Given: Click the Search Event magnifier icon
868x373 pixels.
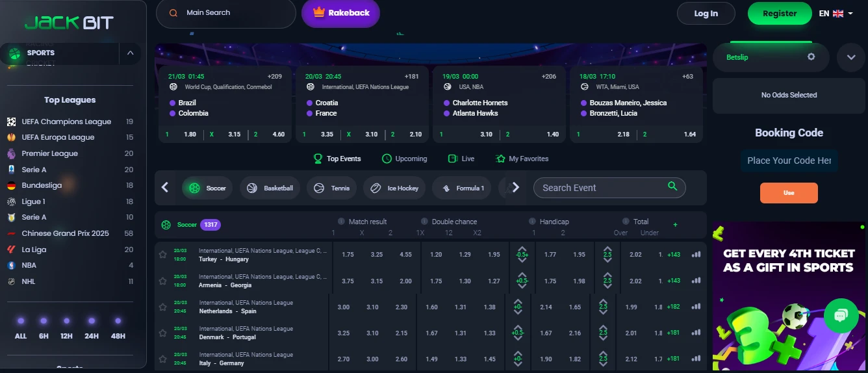Looking at the screenshot, I should coord(672,186).
